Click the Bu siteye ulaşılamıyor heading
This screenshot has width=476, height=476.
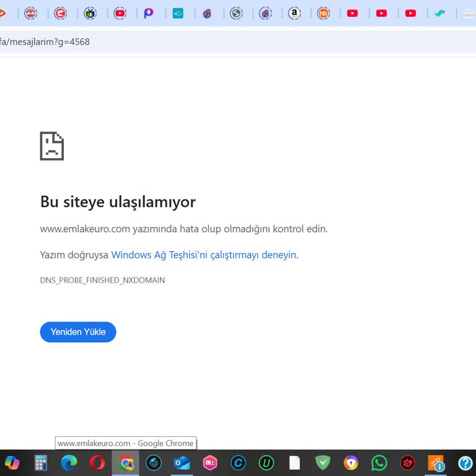click(x=118, y=202)
